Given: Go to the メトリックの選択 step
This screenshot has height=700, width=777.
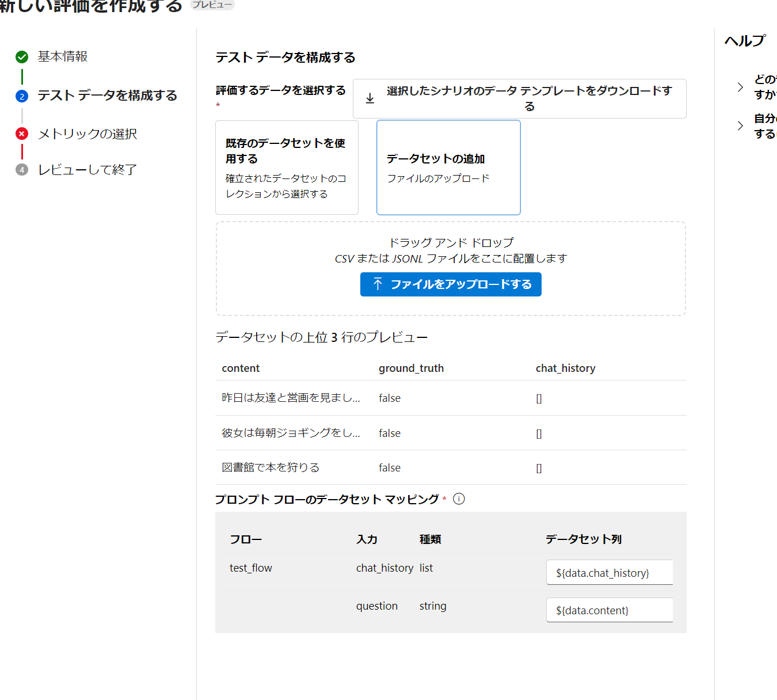Looking at the screenshot, I should tap(87, 134).
